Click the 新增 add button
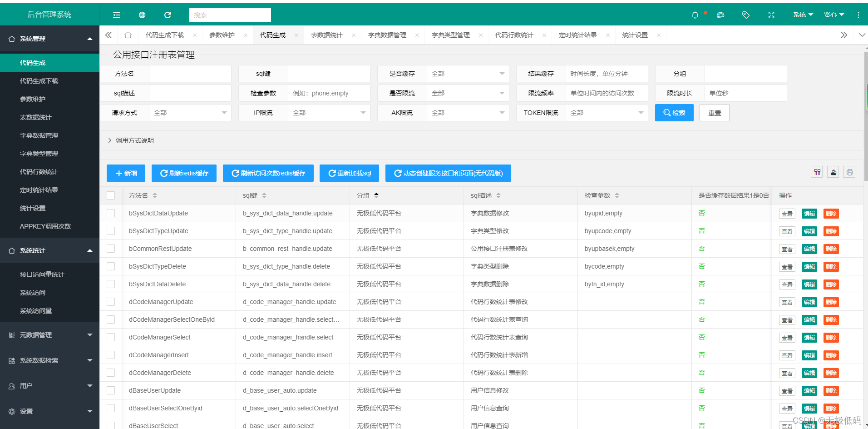The height and width of the screenshot is (429, 868). click(126, 173)
